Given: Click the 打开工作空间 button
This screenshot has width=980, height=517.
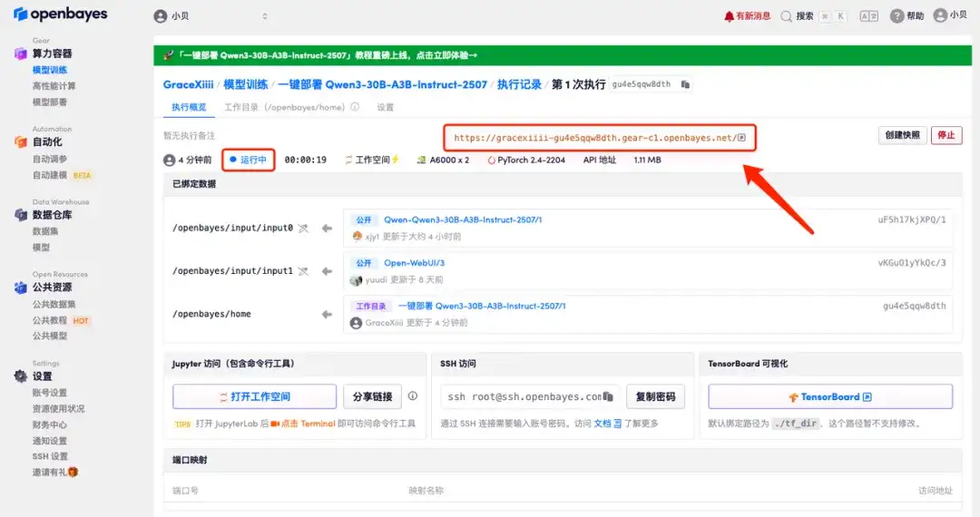Looking at the screenshot, I should click(x=254, y=396).
